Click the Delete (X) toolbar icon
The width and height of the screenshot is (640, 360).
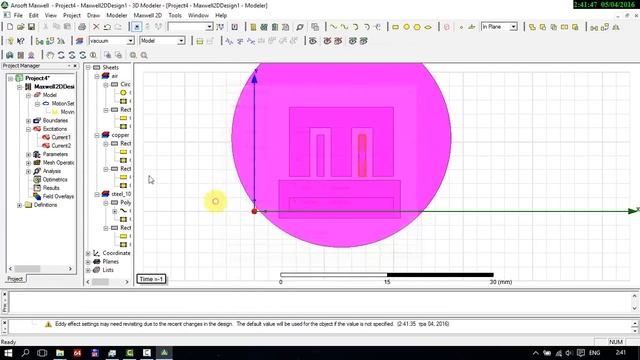tap(96, 27)
